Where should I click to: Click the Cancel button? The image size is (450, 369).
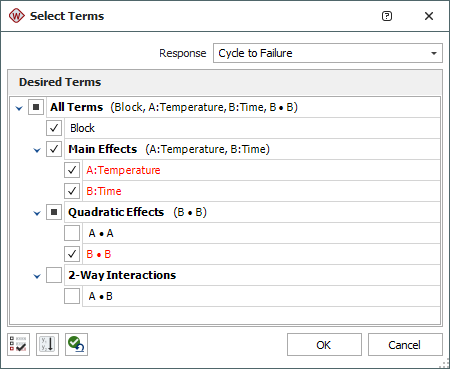click(x=405, y=345)
